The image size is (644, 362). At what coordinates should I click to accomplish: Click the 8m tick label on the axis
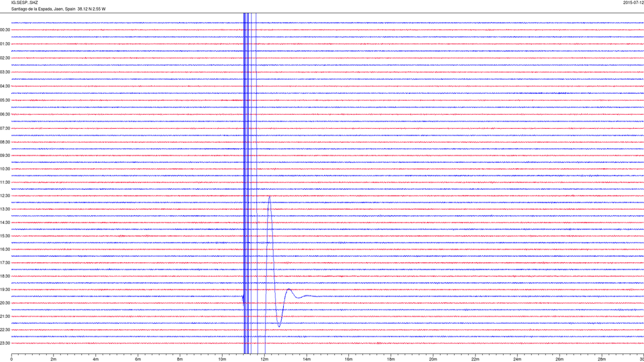[x=180, y=359]
